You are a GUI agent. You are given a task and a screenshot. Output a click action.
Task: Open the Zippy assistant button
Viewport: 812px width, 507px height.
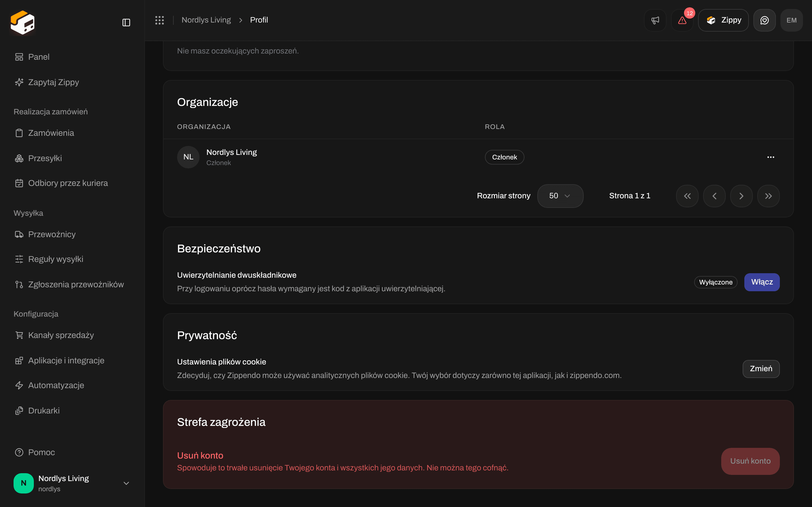[x=723, y=20]
